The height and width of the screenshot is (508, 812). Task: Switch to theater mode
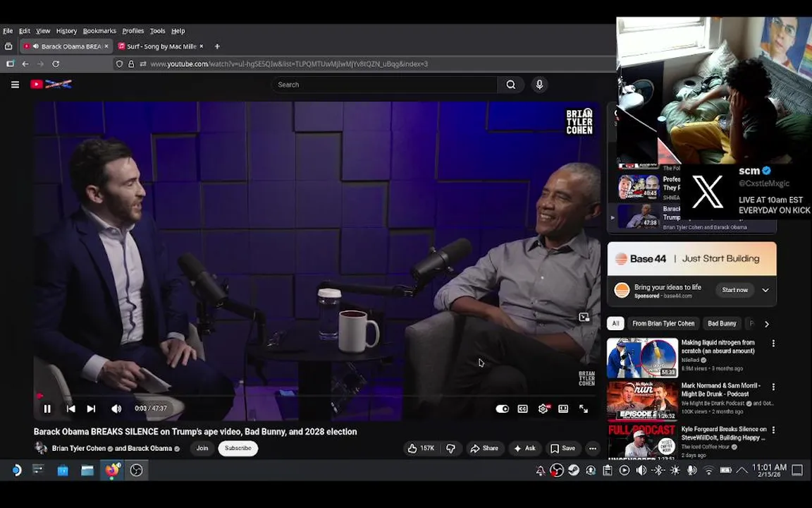563,409
